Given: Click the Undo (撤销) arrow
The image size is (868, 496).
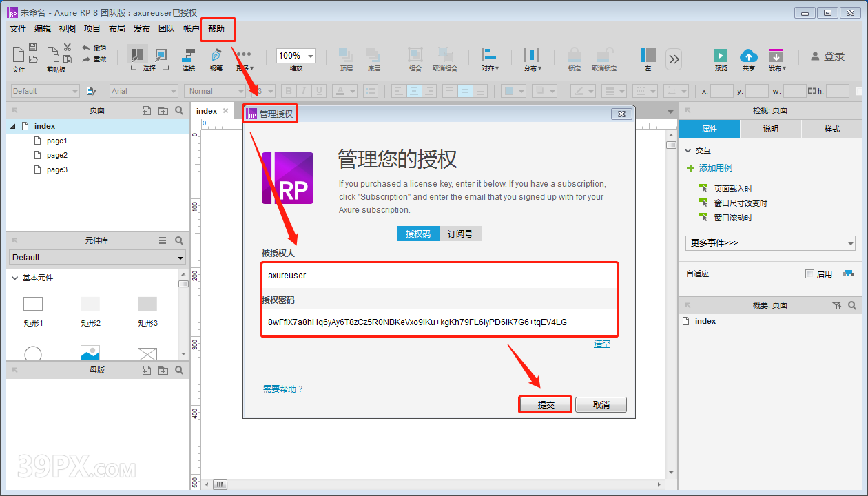Looking at the screenshot, I should point(86,48).
